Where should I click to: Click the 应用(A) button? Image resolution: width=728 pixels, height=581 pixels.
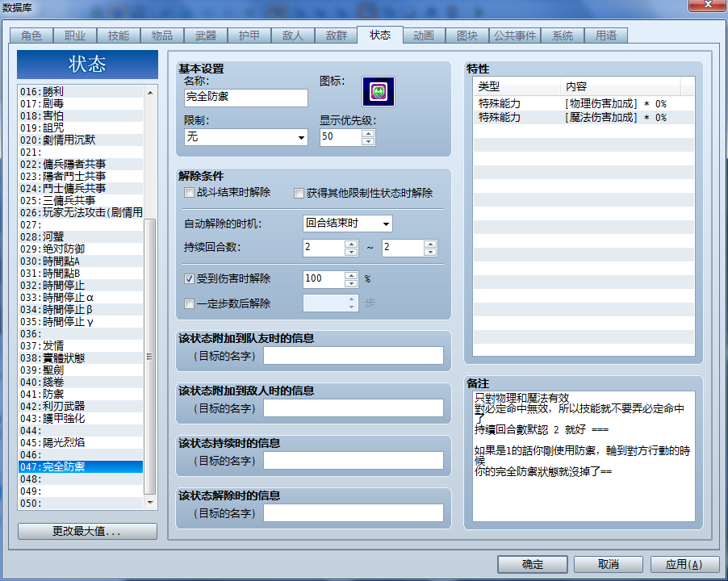(684, 564)
